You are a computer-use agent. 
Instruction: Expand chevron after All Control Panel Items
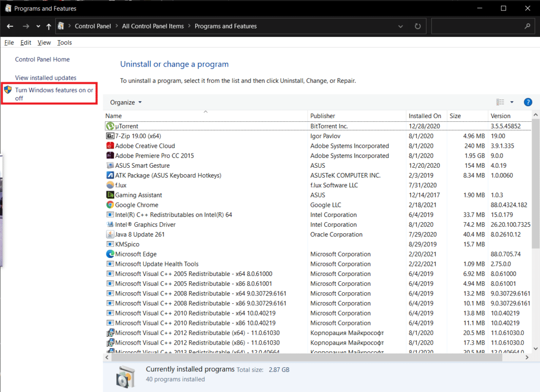(189, 26)
